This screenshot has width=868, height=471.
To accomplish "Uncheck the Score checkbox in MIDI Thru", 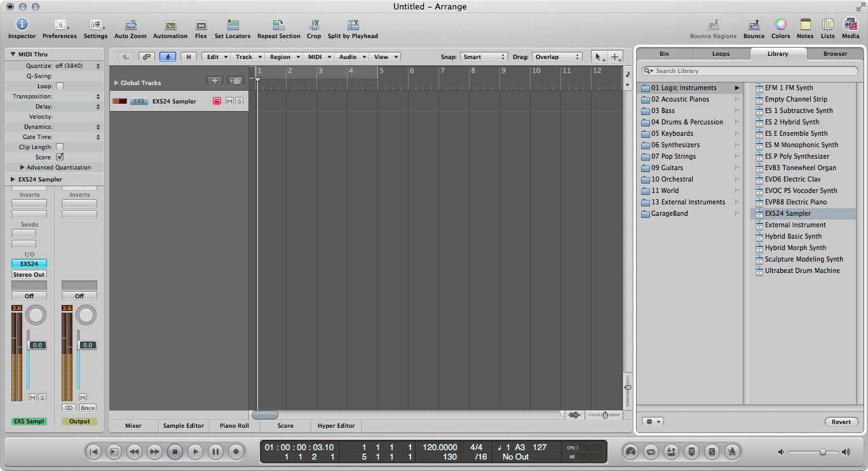I will [x=59, y=157].
